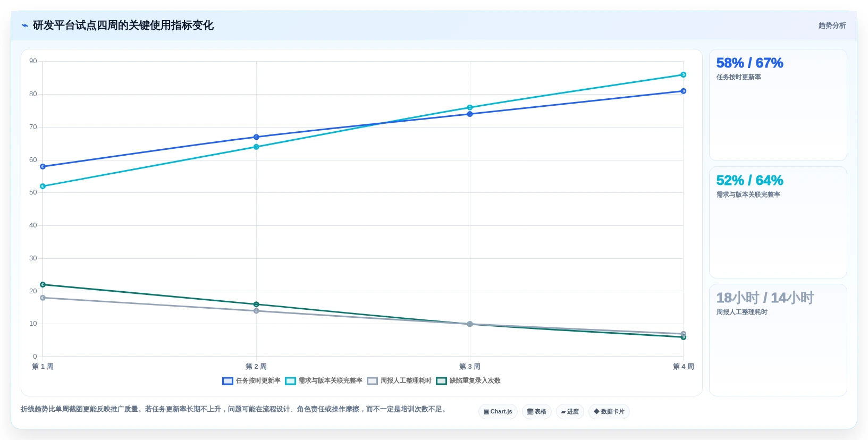Hide the 任务按时更新率 series via legend label
868x440 pixels.
258,381
